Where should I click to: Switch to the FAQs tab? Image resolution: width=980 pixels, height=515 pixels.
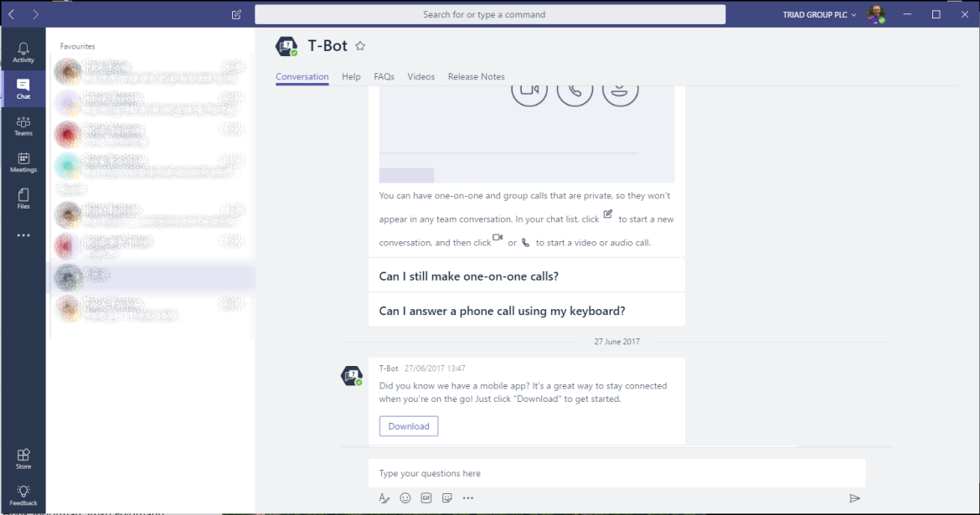coord(384,76)
